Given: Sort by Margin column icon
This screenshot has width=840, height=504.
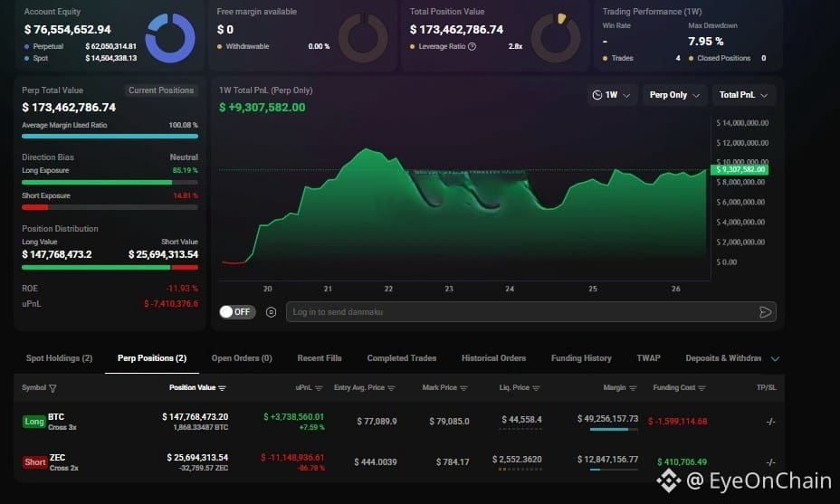Looking at the screenshot, I should (x=633, y=388).
